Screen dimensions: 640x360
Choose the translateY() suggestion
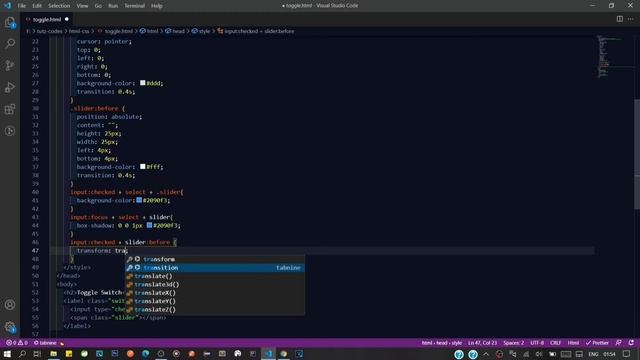point(215,301)
